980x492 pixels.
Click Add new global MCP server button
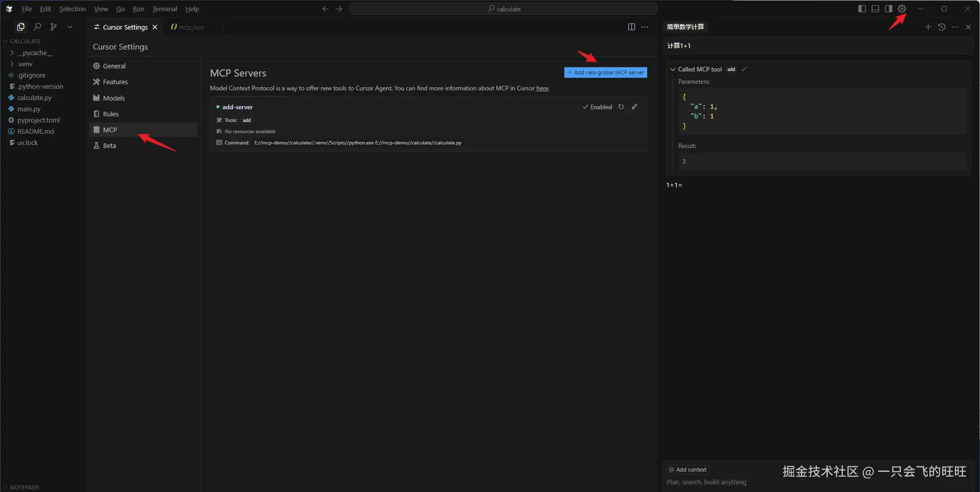coord(605,72)
